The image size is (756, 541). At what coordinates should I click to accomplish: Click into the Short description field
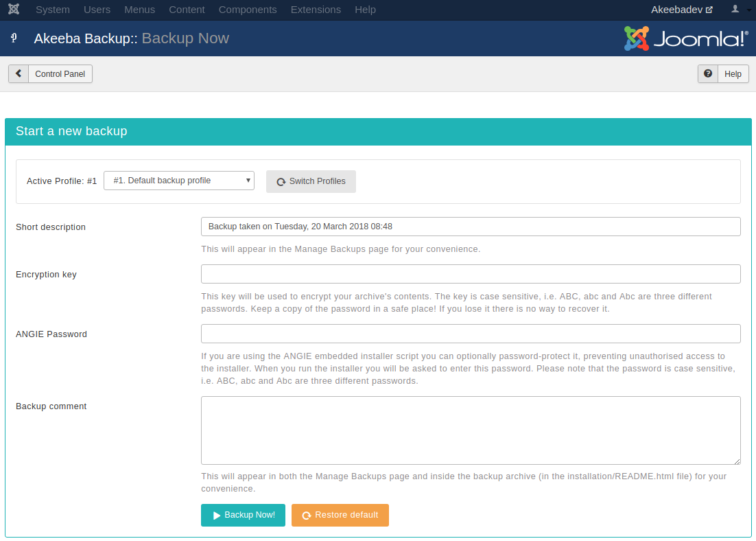pyautogui.click(x=471, y=227)
